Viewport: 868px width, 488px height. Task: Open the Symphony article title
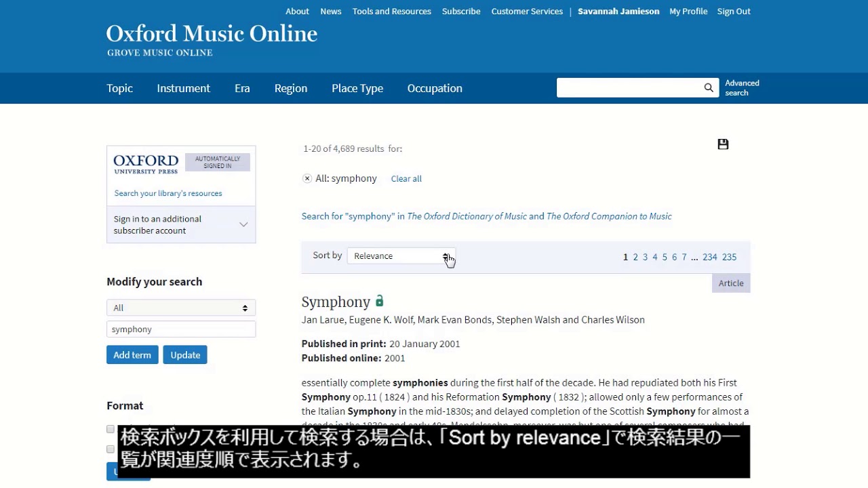(x=336, y=302)
